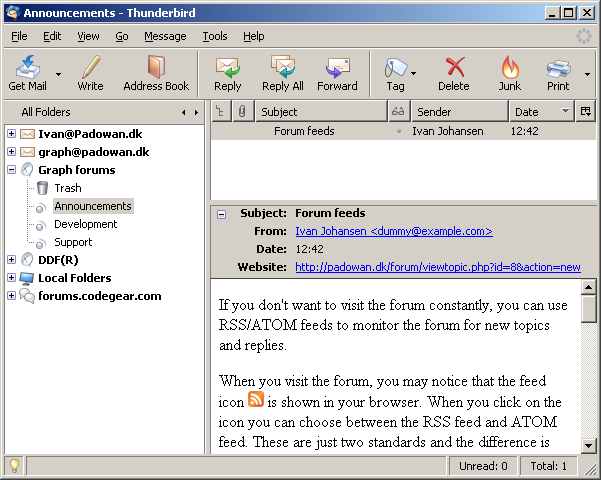601x480 pixels.
Task: Select the graph@padowan.dk account
Action: point(94,152)
